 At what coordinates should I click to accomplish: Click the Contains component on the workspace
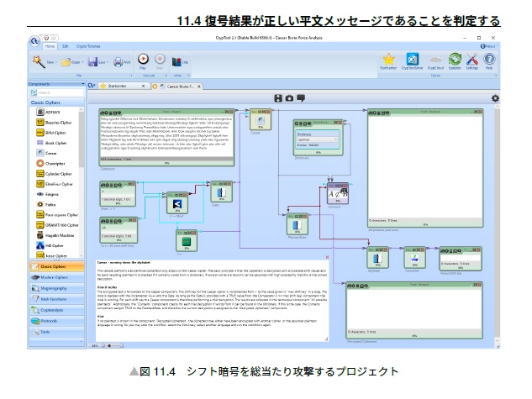(x=338, y=194)
